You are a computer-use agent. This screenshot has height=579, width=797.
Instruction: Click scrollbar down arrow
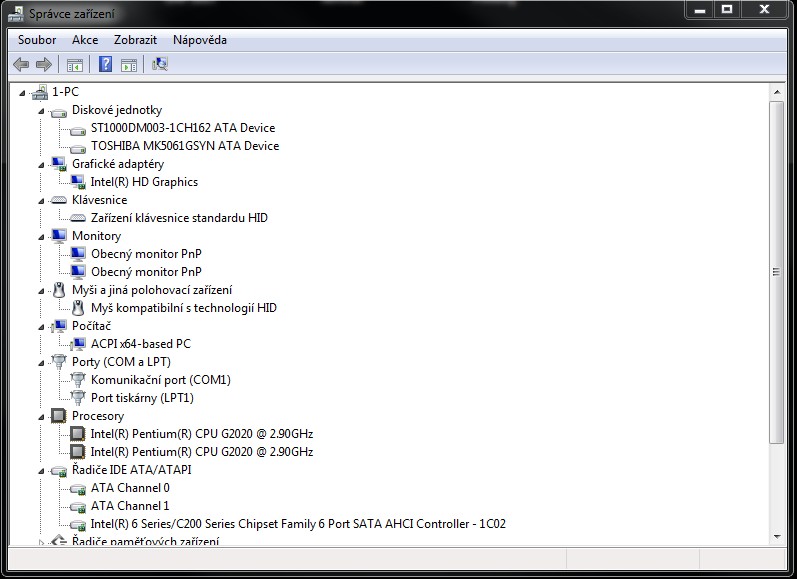(x=777, y=536)
